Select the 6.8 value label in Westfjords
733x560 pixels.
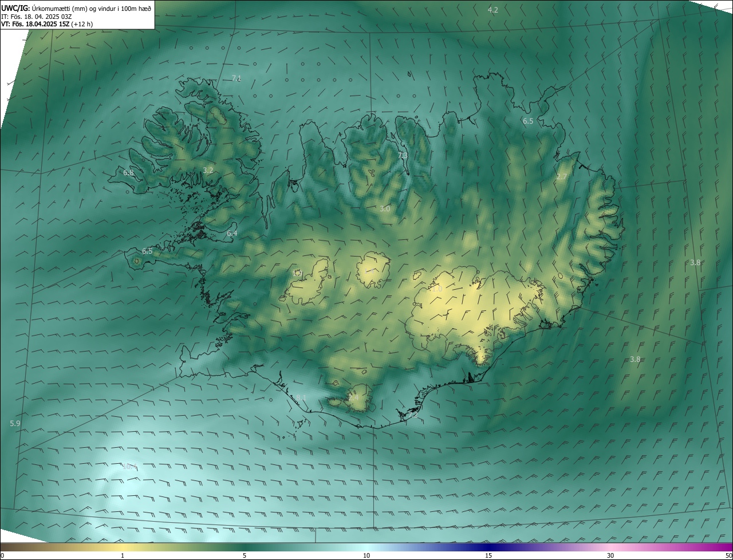pos(128,173)
